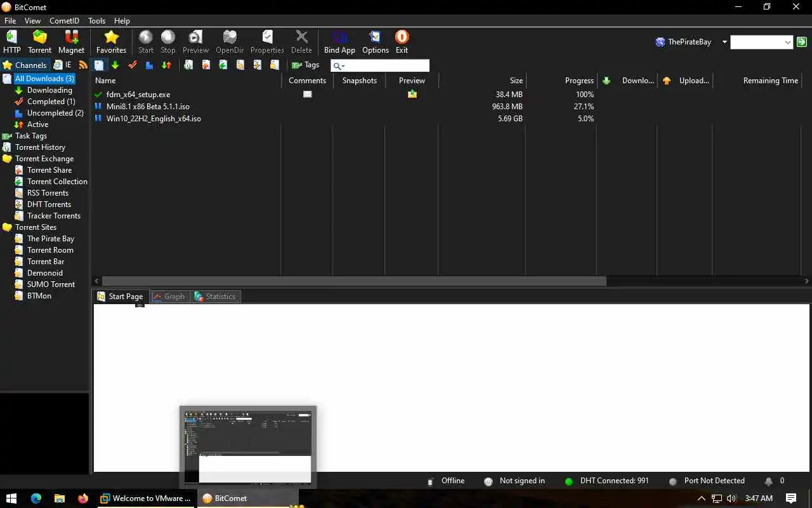Open task Properties from toolbar
This screenshot has width=812, height=508.
(x=267, y=42)
